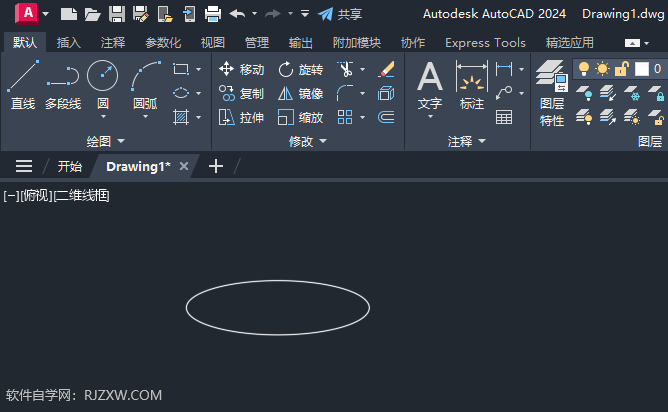Image resolution: width=668 pixels, height=412 pixels.
Task: Select the Leader annotation tool
Action: (504, 93)
